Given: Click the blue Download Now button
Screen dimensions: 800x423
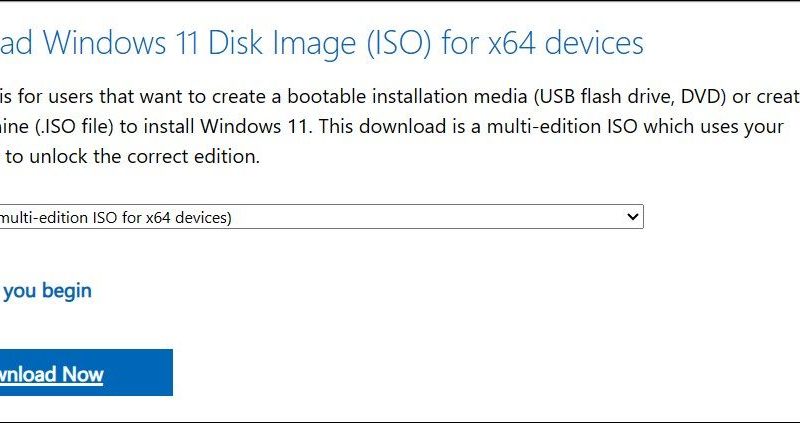Looking at the screenshot, I should (x=86, y=372).
